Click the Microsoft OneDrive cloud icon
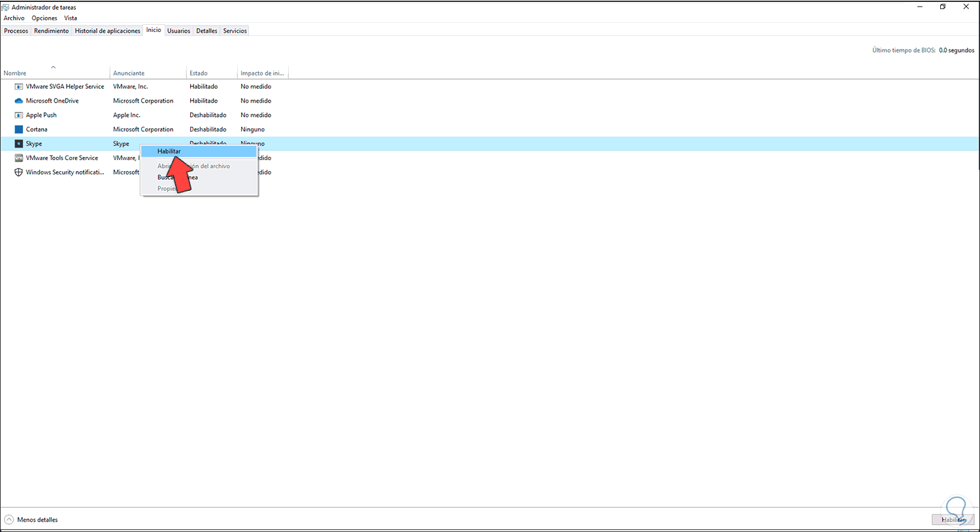 tap(19, 101)
